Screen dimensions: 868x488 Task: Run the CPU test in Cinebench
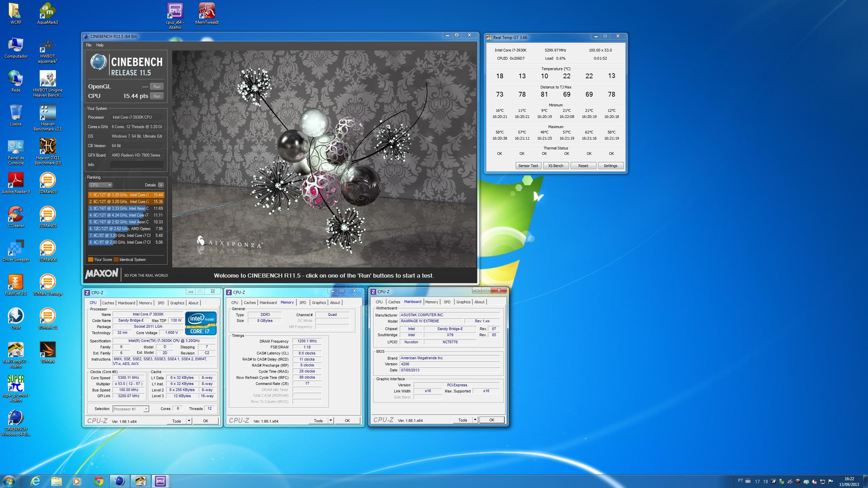click(x=157, y=96)
